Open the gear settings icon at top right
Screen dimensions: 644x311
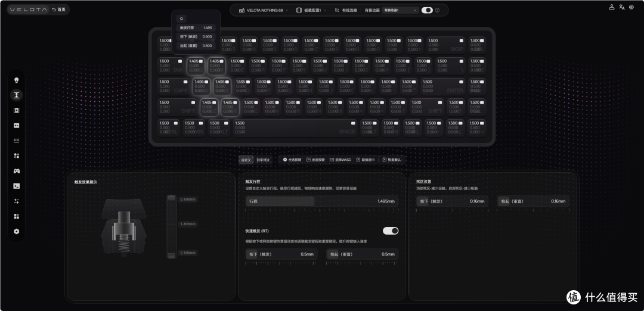[631, 7]
